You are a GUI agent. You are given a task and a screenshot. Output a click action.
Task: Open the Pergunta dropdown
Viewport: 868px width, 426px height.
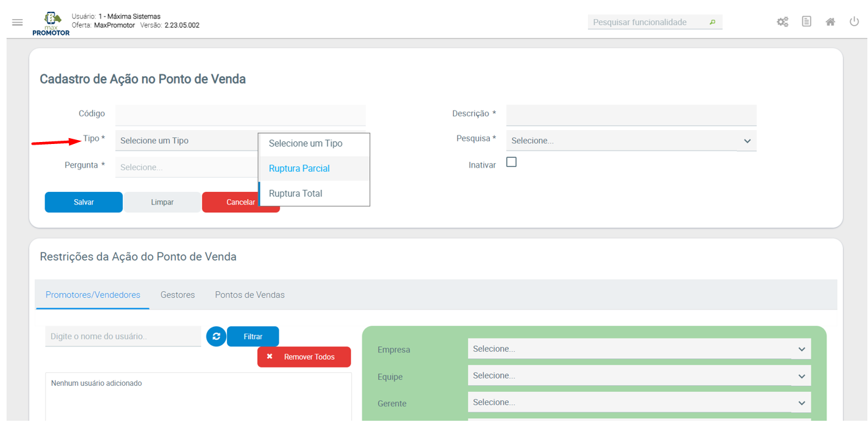click(187, 167)
